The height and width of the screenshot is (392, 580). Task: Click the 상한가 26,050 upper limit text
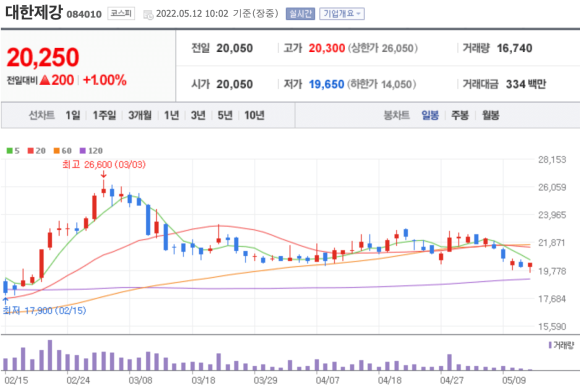(382, 48)
